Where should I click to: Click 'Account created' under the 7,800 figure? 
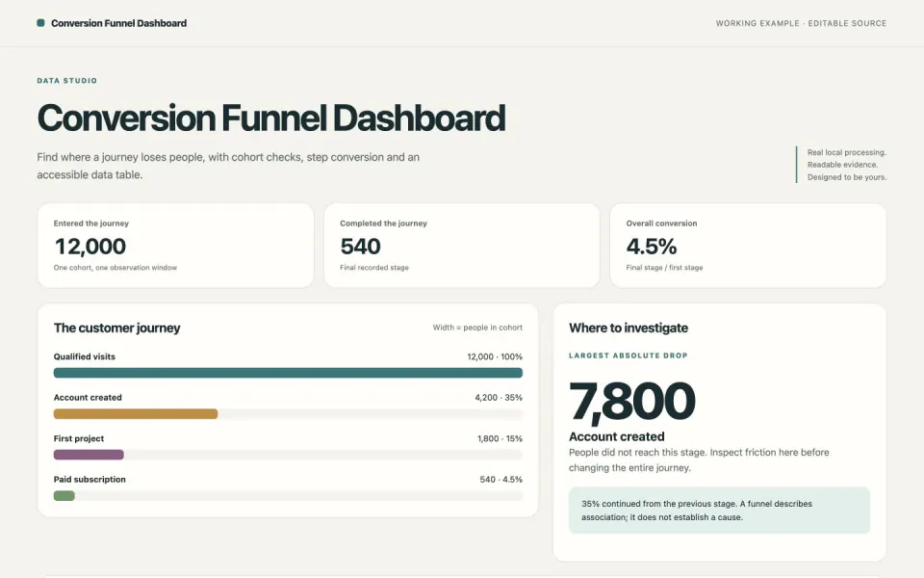pos(616,436)
